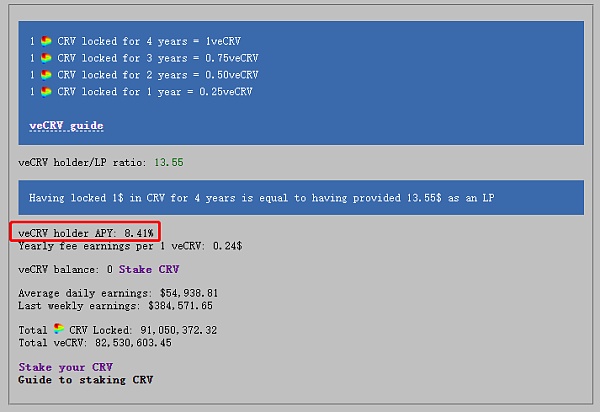
Task: Click the Last weekly earnings value
Action: point(180,306)
